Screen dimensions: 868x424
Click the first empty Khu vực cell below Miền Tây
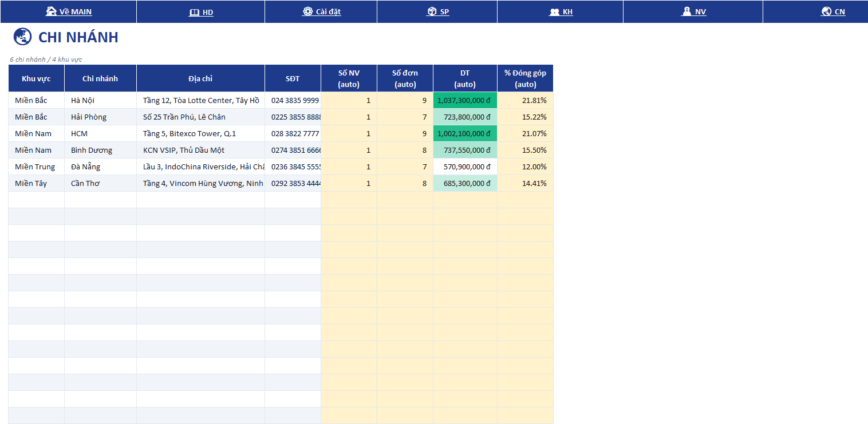click(x=36, y=200)
